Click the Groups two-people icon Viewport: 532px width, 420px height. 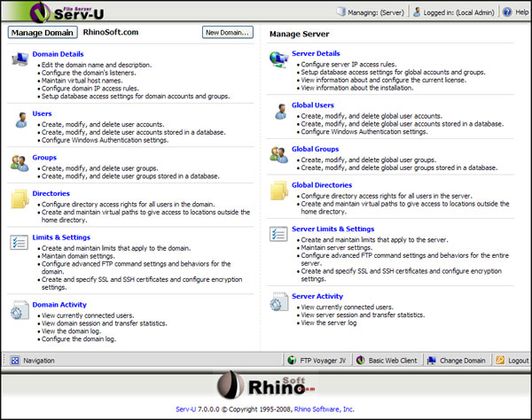(20, 163)
